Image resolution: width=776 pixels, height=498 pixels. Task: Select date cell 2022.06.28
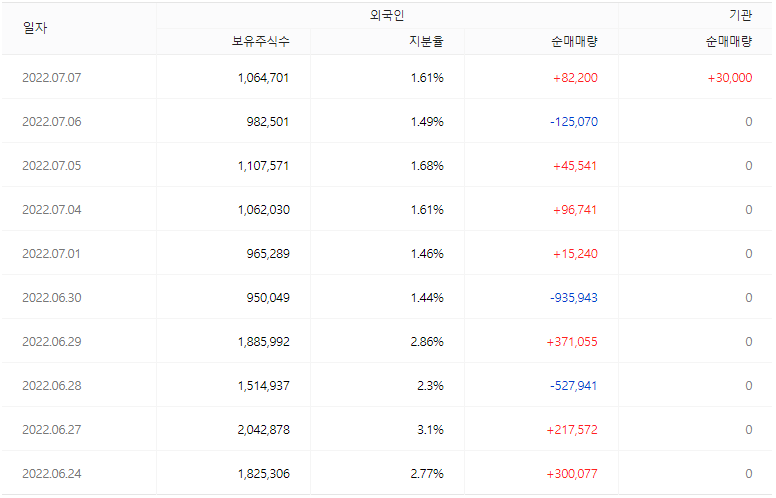point(52,386)
